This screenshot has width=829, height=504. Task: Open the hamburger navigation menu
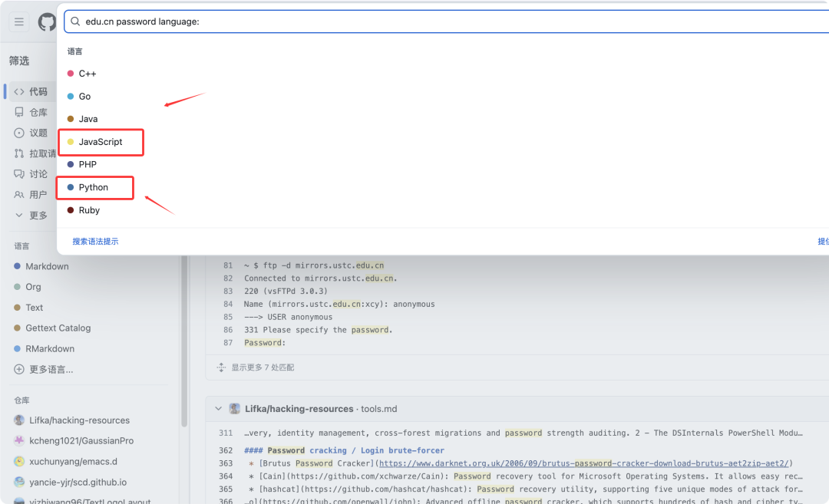click(19, 21)
